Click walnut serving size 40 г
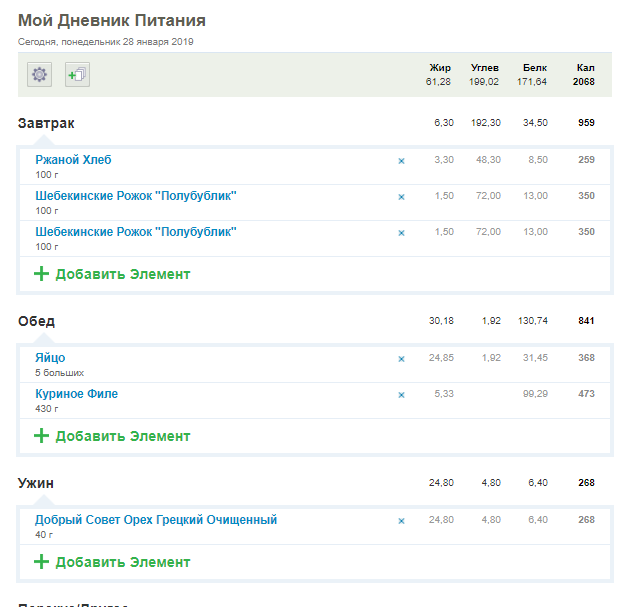Screen dimensions: 622x607 click(x=44, y=535)
